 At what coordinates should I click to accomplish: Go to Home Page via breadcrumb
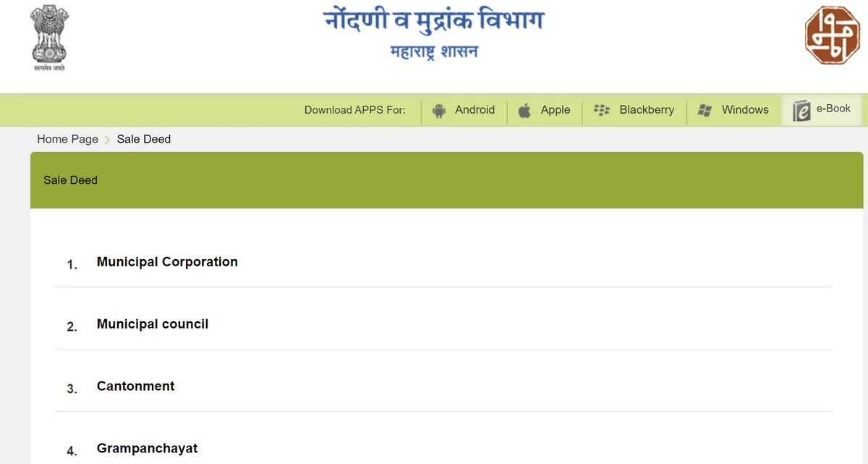[x=67, y=139]
